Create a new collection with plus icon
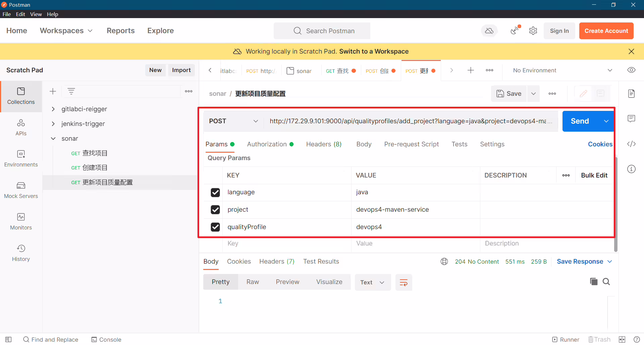644x345 pixels. [53, 91]
